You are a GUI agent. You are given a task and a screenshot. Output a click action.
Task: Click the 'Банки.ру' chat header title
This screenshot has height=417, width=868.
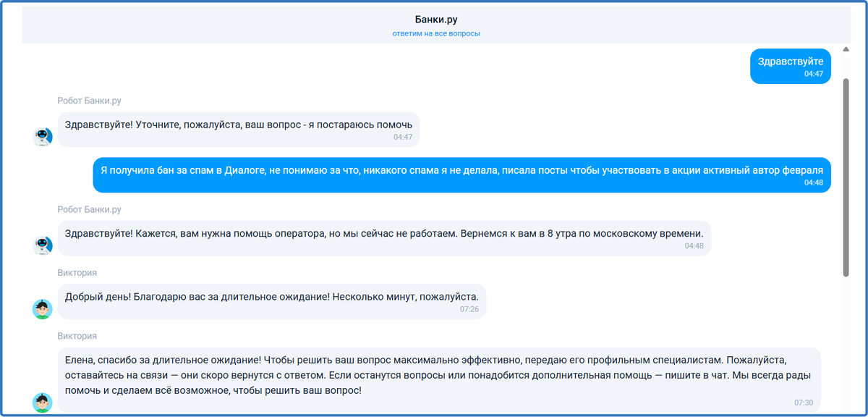pos(435,20)
